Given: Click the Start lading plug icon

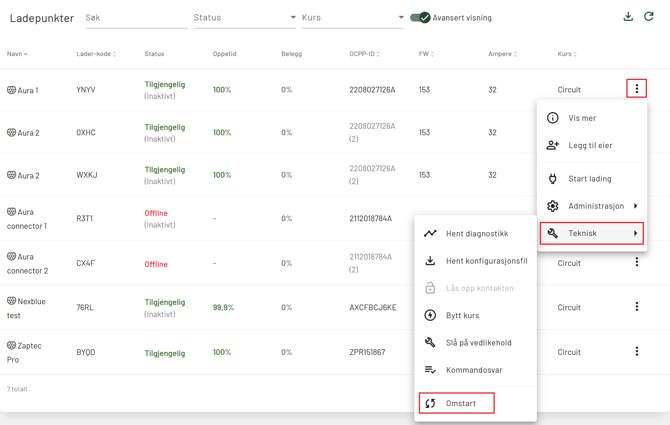Looking at the screenshot, I should click(553, 179).
